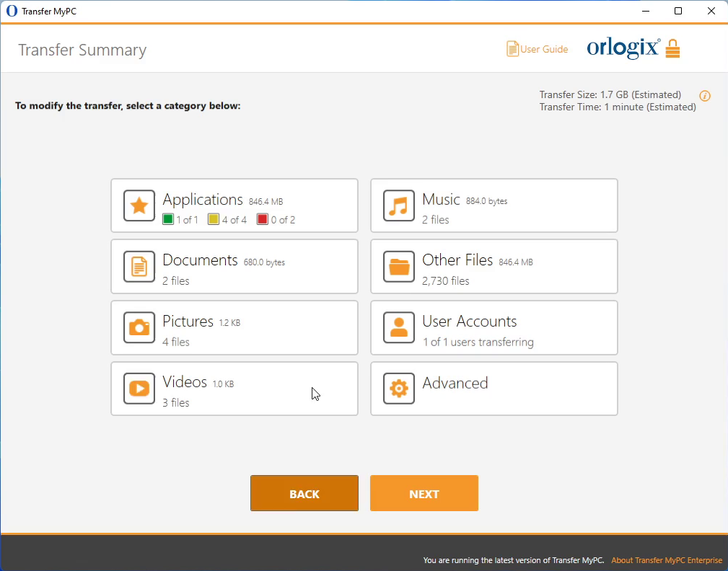Click the Documents page icon
The image size is (728, 571).
pos(139,267)
